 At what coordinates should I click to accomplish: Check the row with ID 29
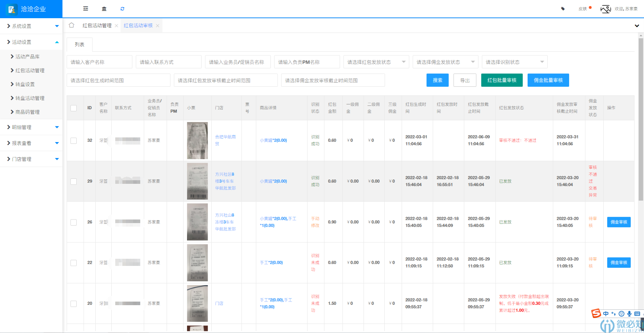[x=73, y=181]
